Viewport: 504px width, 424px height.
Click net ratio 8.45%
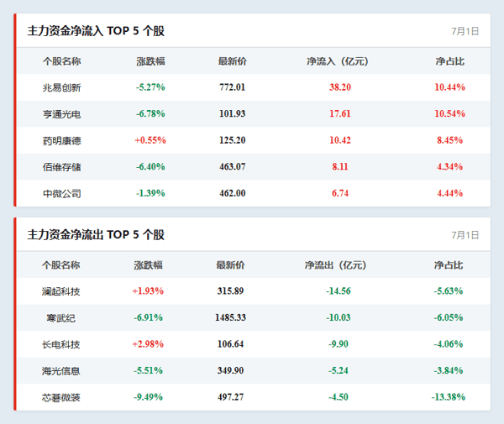[450, 140]
